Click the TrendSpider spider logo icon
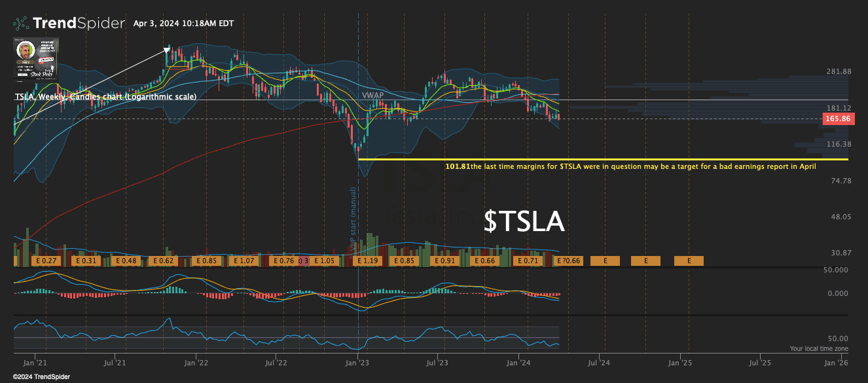868x383 pixels. (20, 22)
